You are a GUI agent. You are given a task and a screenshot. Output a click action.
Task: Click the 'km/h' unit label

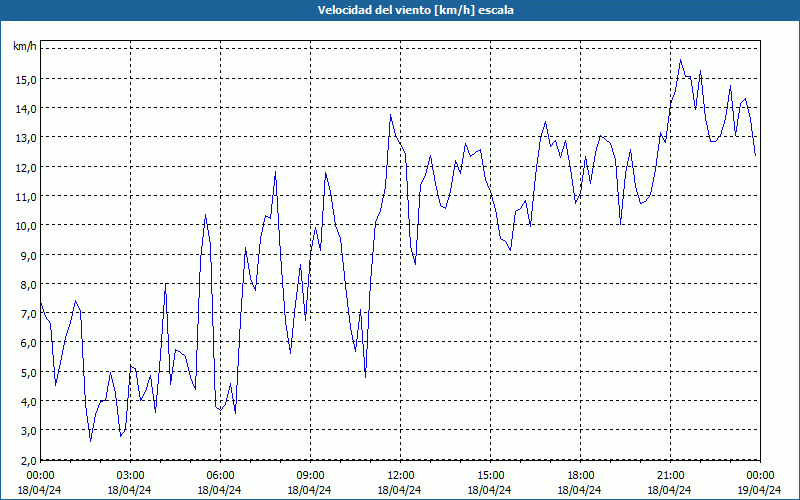click(x=24, y=47)
